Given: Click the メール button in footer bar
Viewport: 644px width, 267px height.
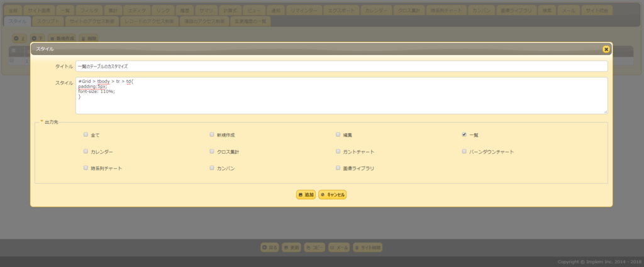Looking at the screenshot, I should click(x=339, y=248).
